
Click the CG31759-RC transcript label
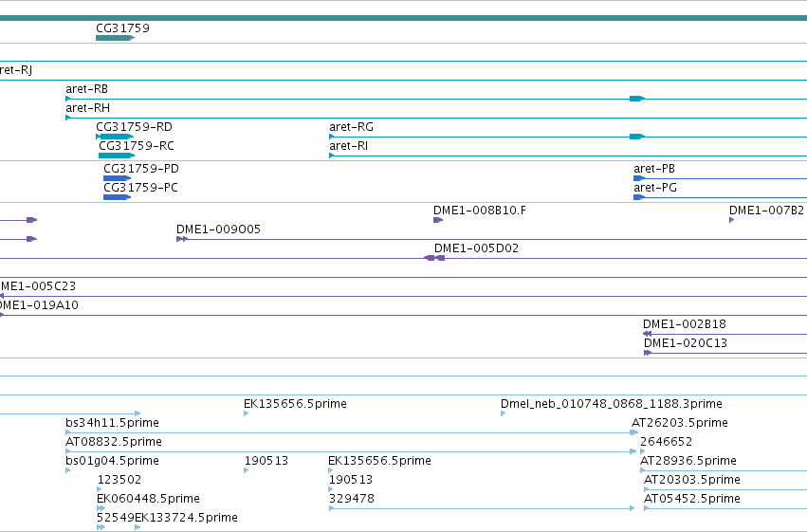pos(137,146)
